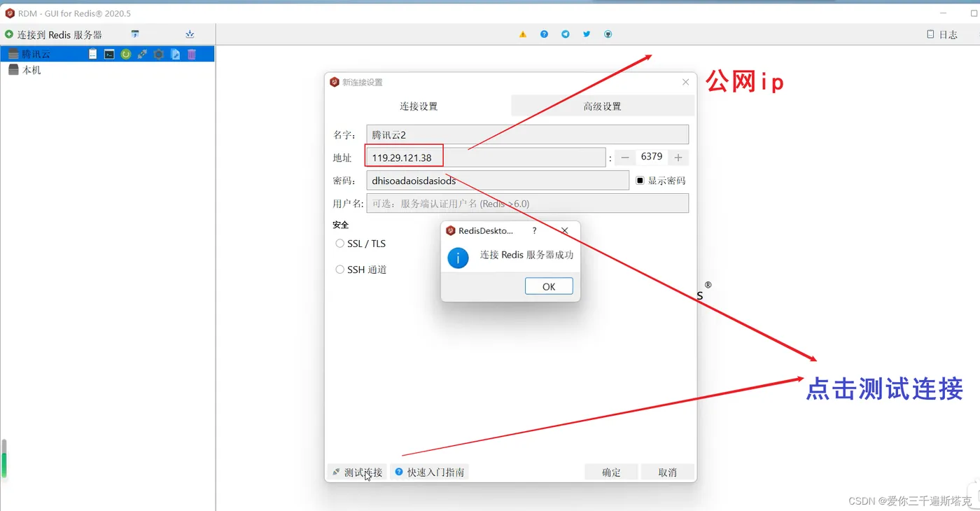The image size is (980, 511).
Task: Duplicate 腾讯云 connection via copy icon
Action: point(176,54)
